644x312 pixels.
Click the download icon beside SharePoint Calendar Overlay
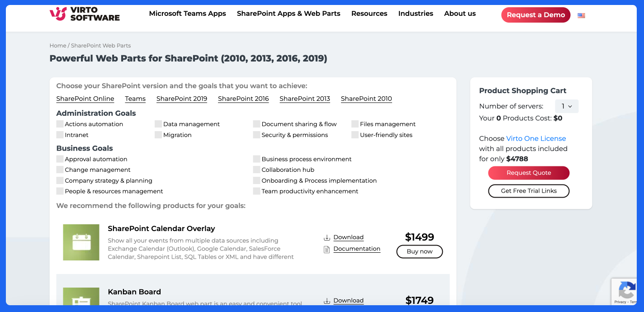click(x=327, y=237)
